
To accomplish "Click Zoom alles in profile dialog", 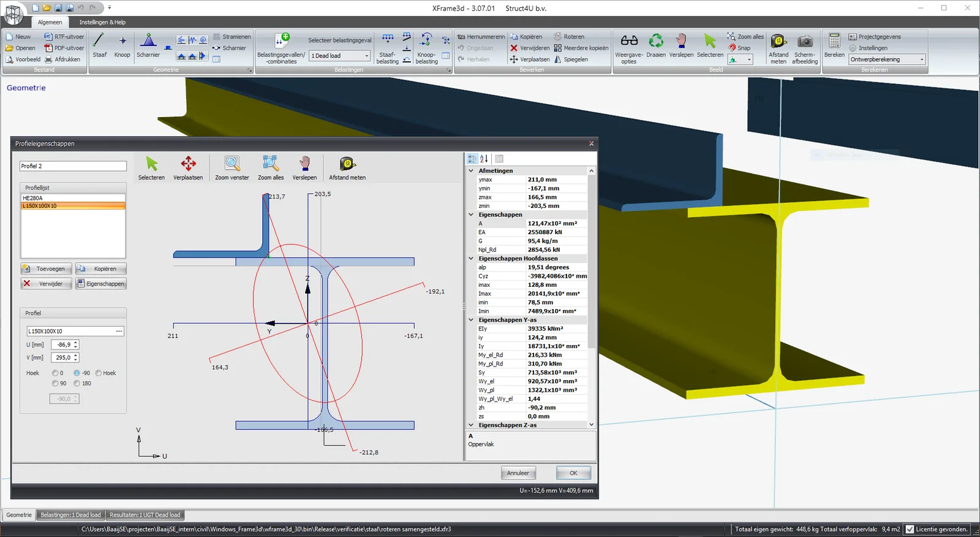I will click(x=271, y=168).
